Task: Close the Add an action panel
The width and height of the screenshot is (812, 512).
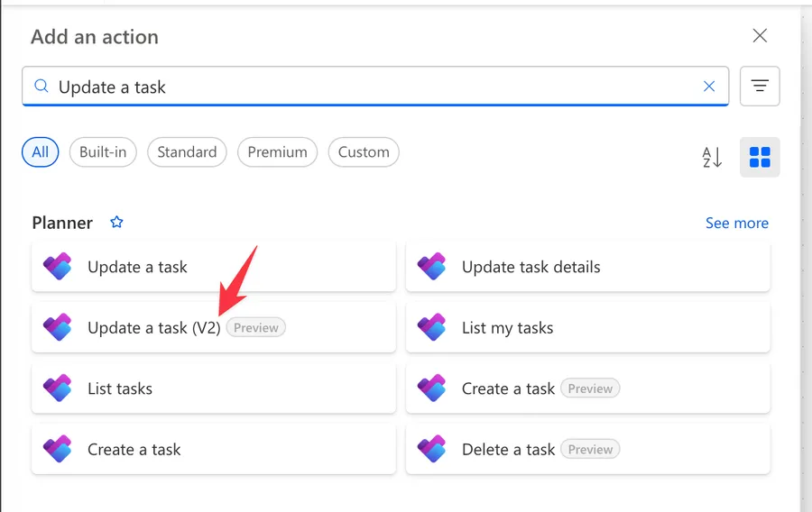Action: (760, 36)
